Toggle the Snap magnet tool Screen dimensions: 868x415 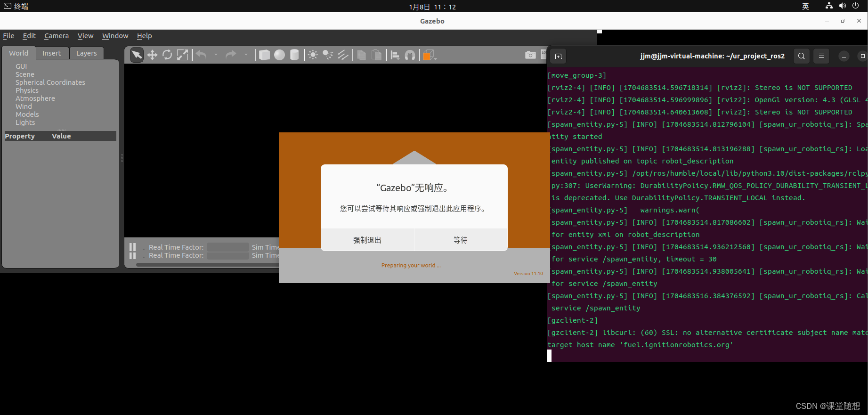point(410,55)
